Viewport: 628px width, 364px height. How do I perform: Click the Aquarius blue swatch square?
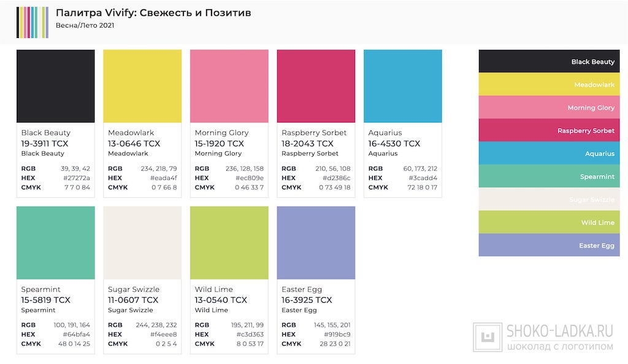pyautogui.click(x=402, y=86)
